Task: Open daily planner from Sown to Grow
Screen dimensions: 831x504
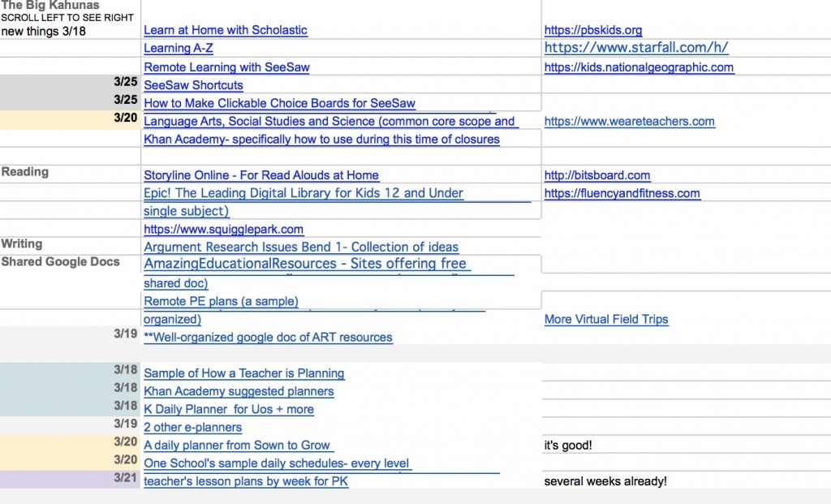Action: coord(237,446)
